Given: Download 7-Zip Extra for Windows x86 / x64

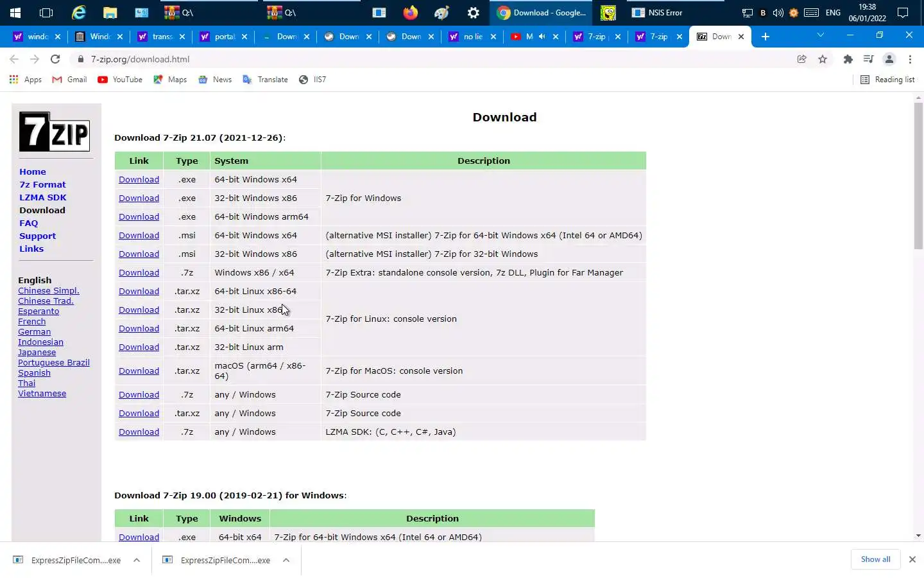Looking at the screenshot, I should click(x=139, y=272).
